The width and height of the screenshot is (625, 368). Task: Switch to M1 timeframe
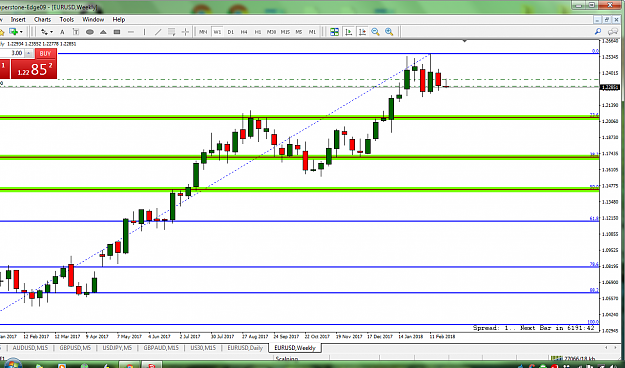point(312,32)
